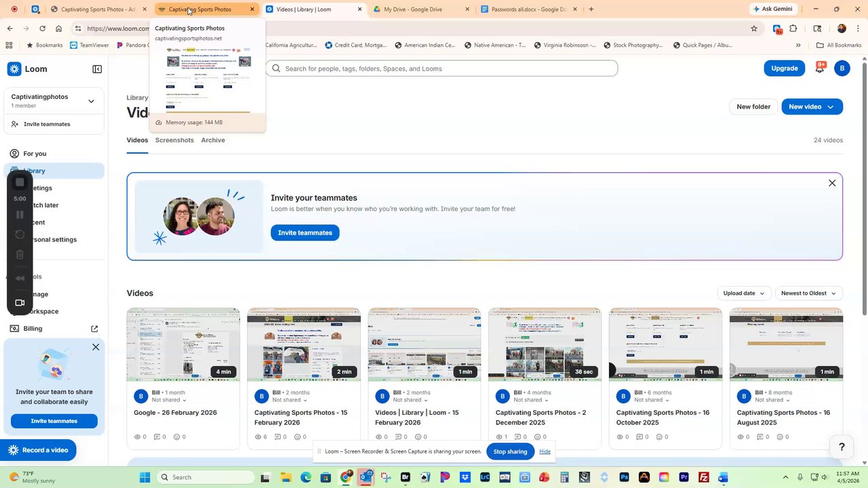Click the help question mark button
The height and width of the screenshot is (488, 868).
pyautogui.click(x=842, y=447)
